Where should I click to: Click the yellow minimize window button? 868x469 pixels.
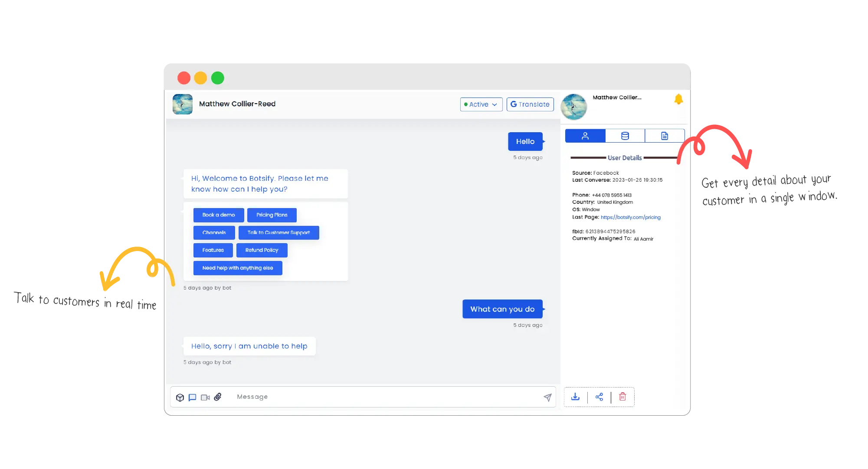click(200, 78)
